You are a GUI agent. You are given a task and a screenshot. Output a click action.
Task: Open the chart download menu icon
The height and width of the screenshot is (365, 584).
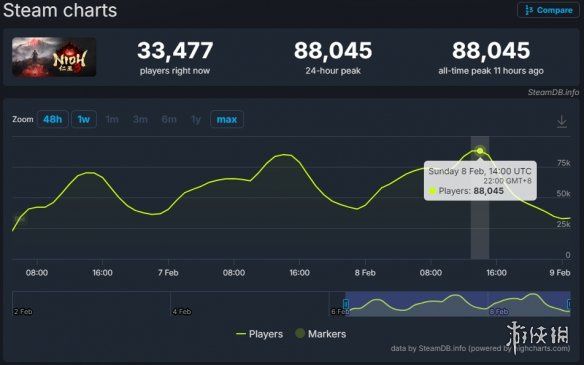click(562, 121)
